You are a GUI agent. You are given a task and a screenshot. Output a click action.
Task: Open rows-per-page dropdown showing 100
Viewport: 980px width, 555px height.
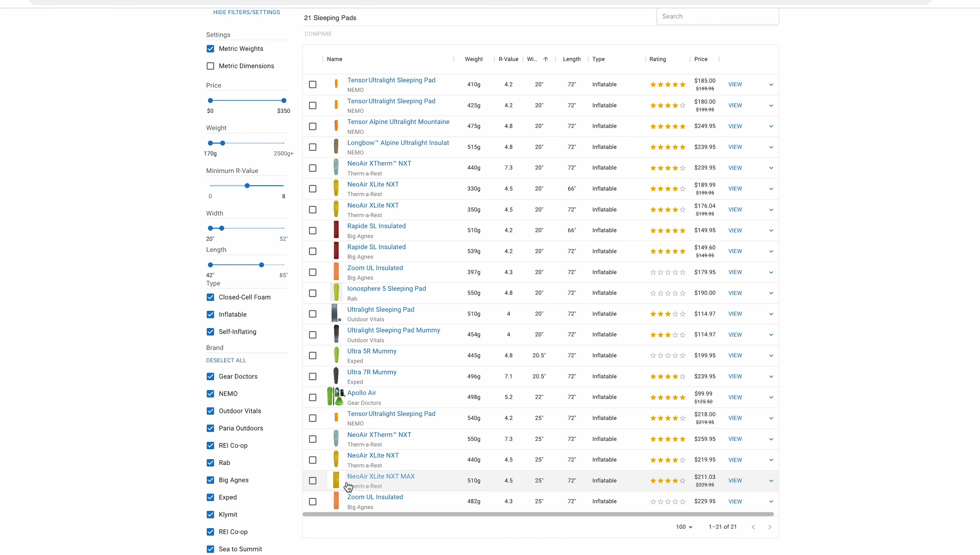(x=684, y=527)
